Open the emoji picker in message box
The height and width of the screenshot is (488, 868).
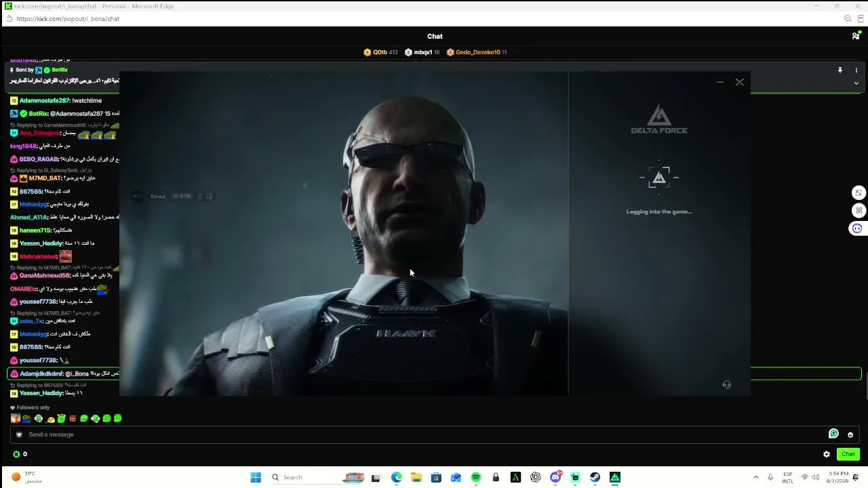click(x=850, y=434)
